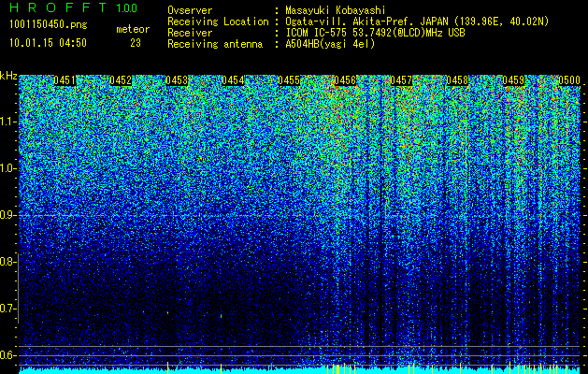Click the 0.9 frequency axis label
Screen dimensions: 588x374
pos(6,215)
